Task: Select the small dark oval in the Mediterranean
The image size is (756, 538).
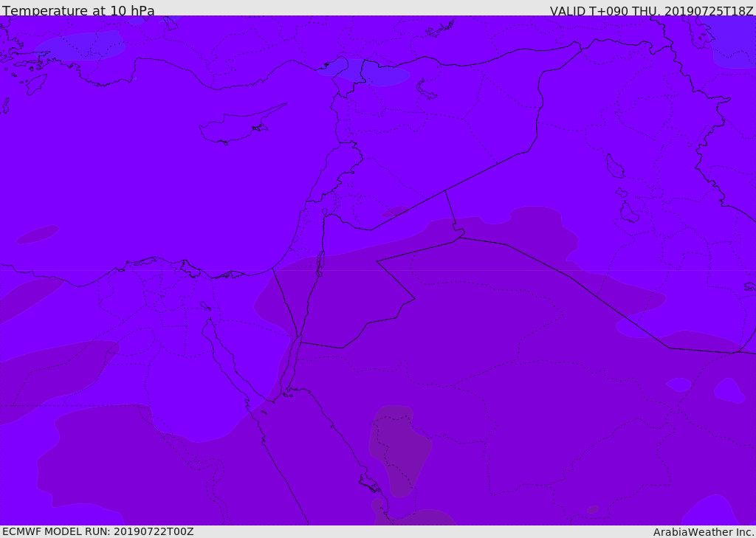Action: pyautogui.click(x=37, y=234)
